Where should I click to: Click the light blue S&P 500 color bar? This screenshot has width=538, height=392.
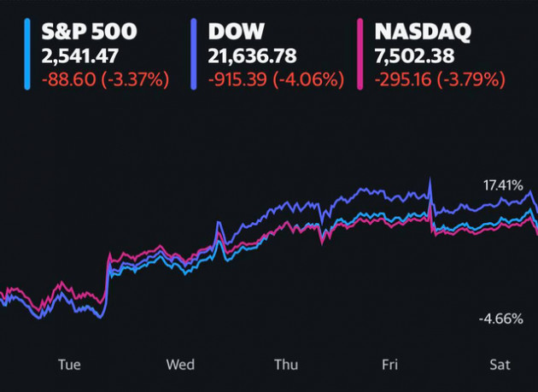pyautogui.click(x=27, y=55)
